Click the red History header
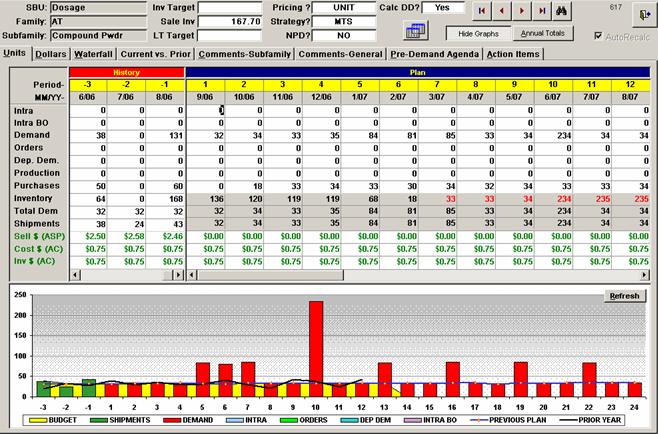The image size is (658, 434). tap(127, 73)
